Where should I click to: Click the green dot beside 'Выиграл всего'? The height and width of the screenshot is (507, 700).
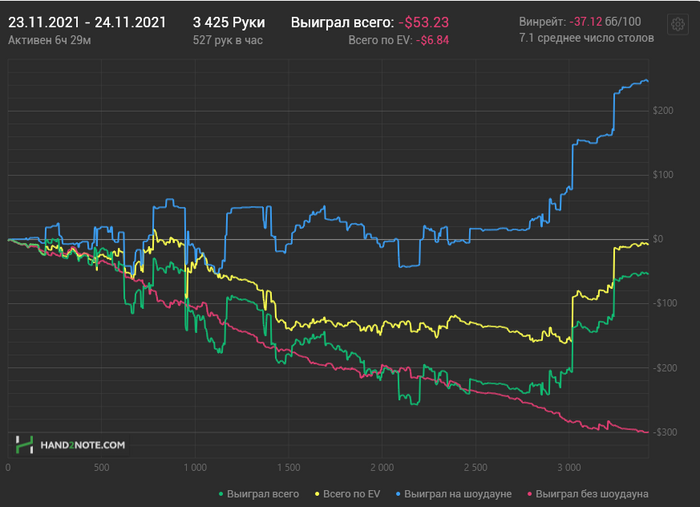click(x=221, y=495)
